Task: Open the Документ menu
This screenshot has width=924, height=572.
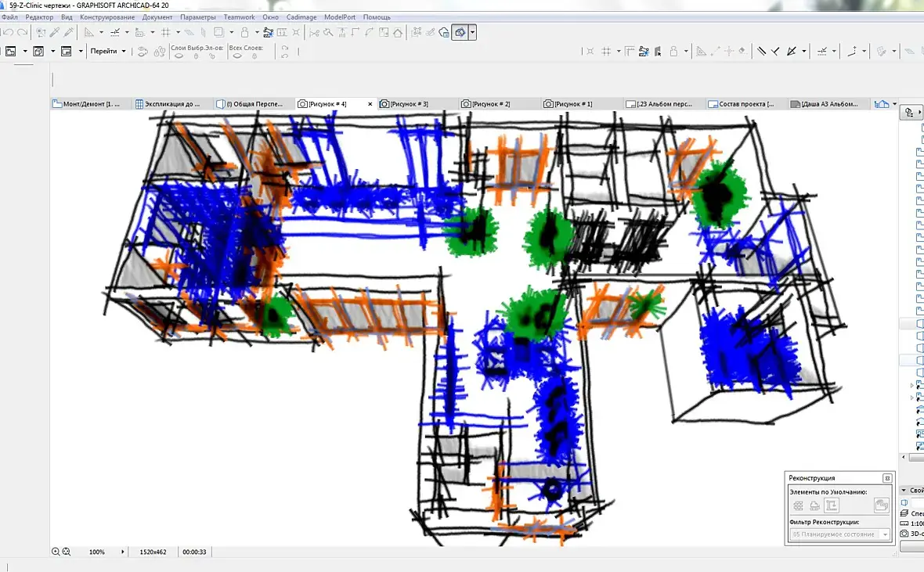Action: 157,17
